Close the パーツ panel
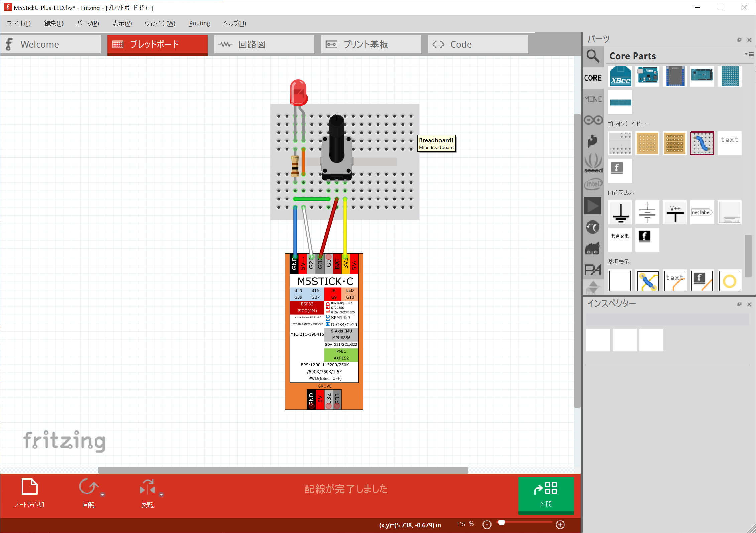 [x=749, y=40]
